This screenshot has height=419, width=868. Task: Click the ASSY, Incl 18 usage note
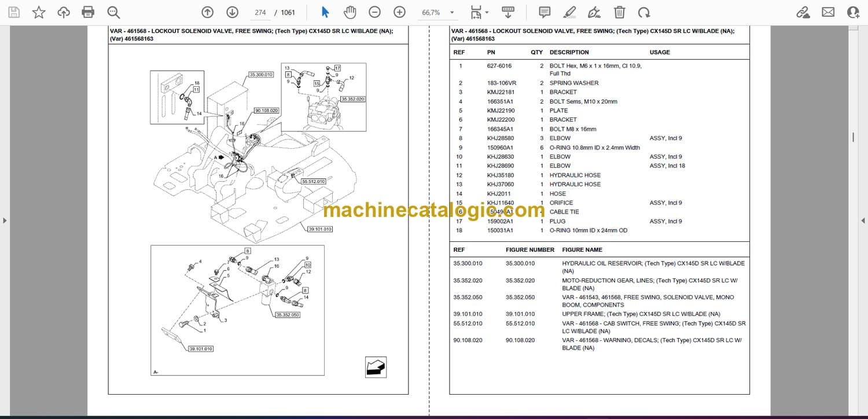667,166
